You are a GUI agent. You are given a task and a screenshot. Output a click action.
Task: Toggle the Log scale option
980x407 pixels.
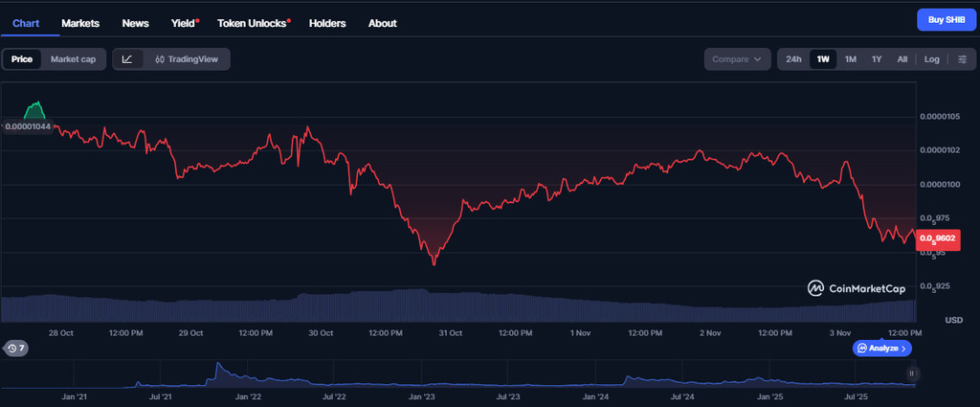click(931, 59)
